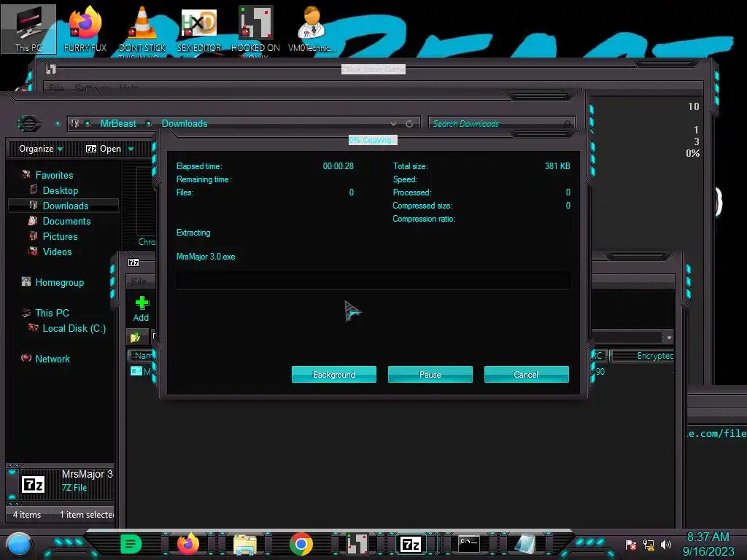Switch to 7-Zip on taskbar
The image size is (747, 560).
(x=411, y=544)
